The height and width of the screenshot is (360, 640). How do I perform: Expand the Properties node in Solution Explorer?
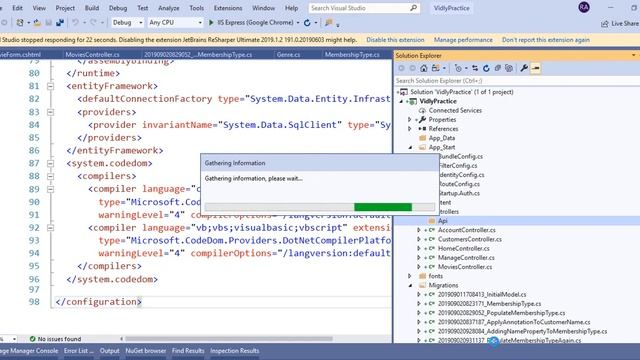tap(409, 120)
